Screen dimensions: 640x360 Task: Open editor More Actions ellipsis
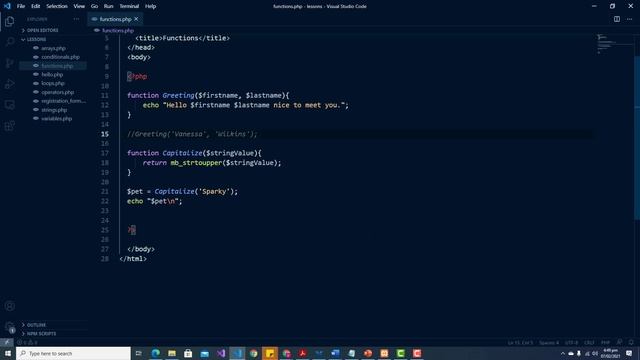pyautogui.click(x=629, y=19)
